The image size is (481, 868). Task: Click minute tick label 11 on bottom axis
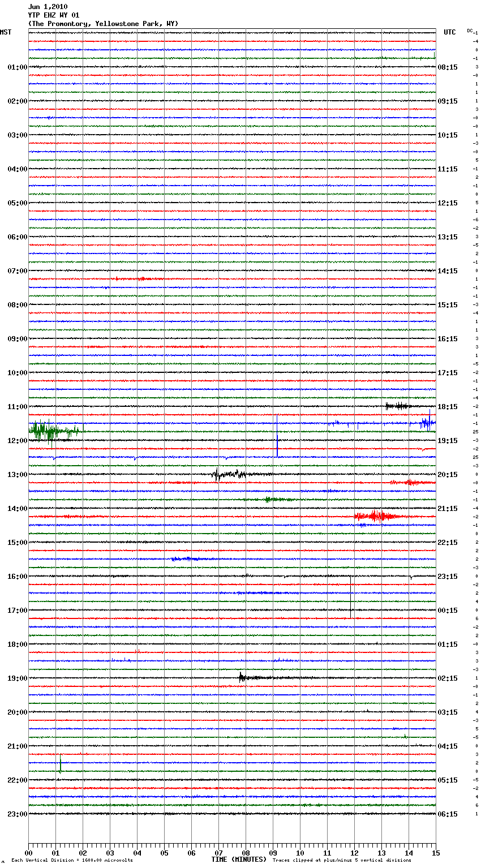pos(327,853)
